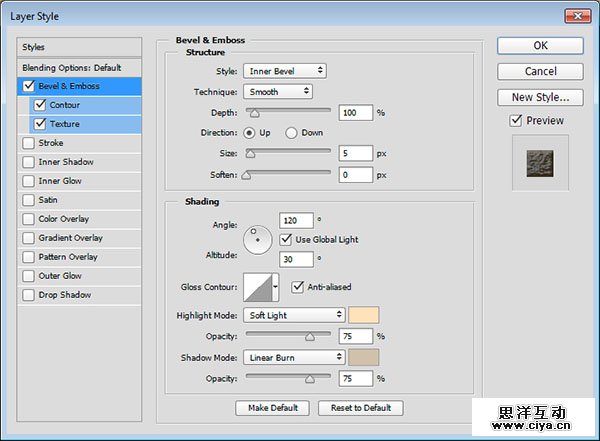The image size is (600, 441).
Task: Open Shadow Mode dropdown showing Linear Burn
Action: pos(294,357)
